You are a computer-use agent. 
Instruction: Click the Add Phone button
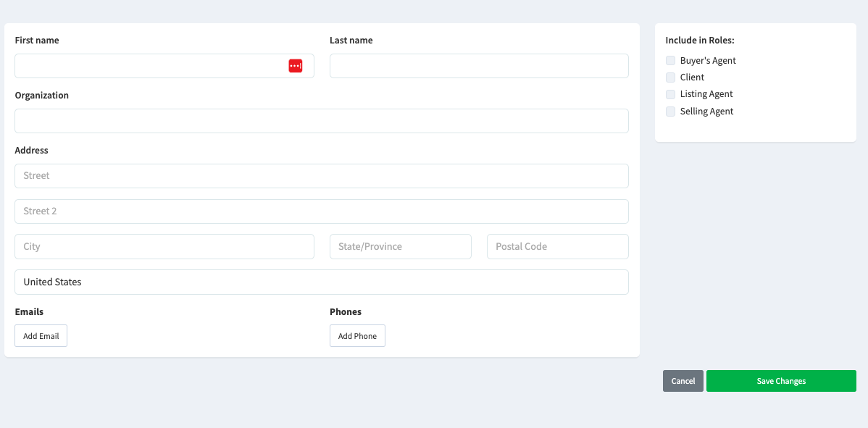pyautogui.click(x=357, y=335)
